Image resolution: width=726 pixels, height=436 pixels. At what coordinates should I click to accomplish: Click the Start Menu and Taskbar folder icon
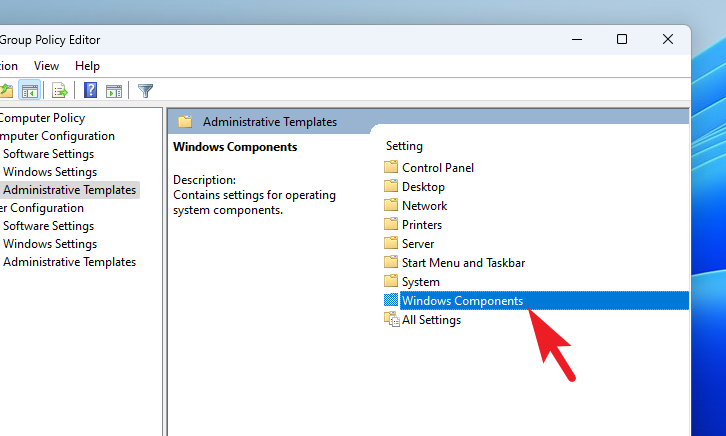tap(391, 262)
